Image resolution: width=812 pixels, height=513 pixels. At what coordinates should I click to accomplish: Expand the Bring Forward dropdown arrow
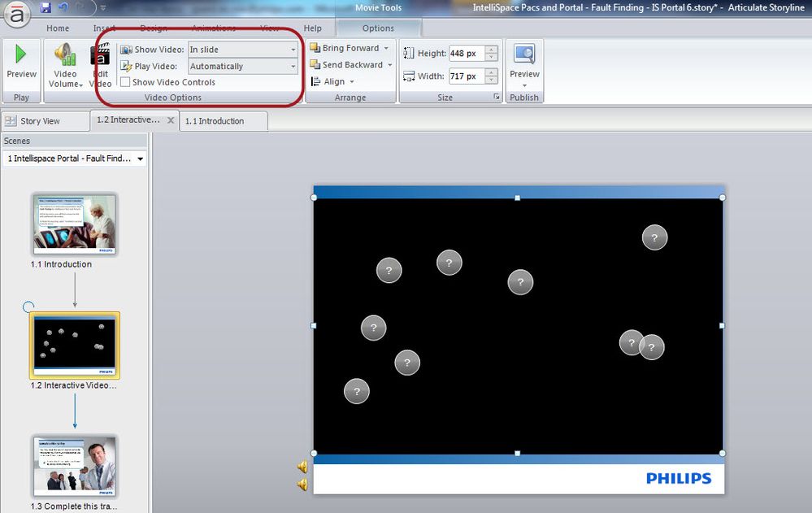[x=386, y=48]
